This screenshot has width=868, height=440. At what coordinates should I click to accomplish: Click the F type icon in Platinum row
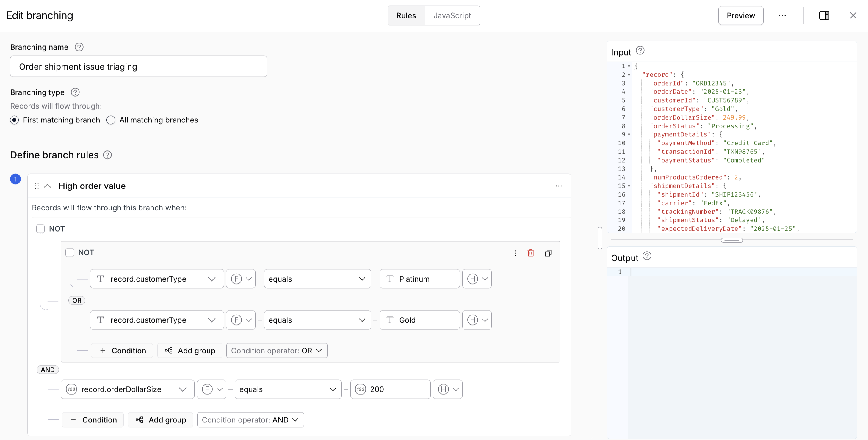[x=236, y=279]
